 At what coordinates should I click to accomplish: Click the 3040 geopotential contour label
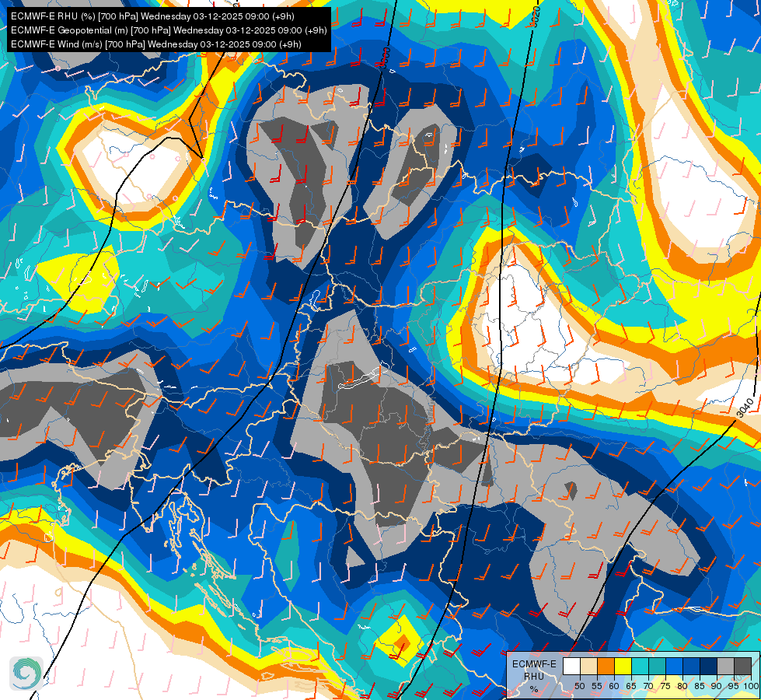click(745, 407)
